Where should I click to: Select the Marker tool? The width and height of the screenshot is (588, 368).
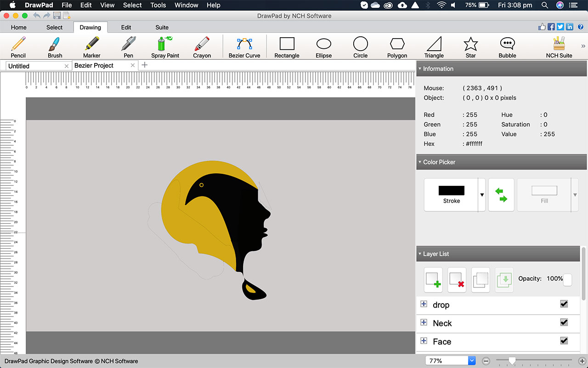pos(91,47)
